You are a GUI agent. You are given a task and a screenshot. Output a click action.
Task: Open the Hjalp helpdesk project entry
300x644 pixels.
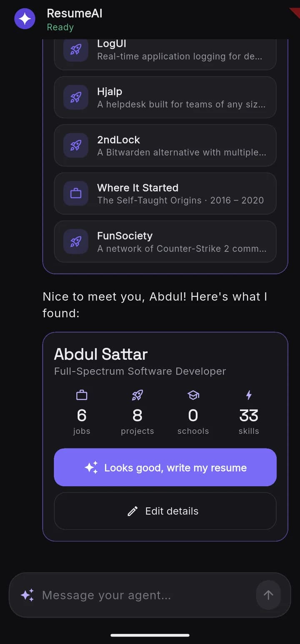pos(165,97)
